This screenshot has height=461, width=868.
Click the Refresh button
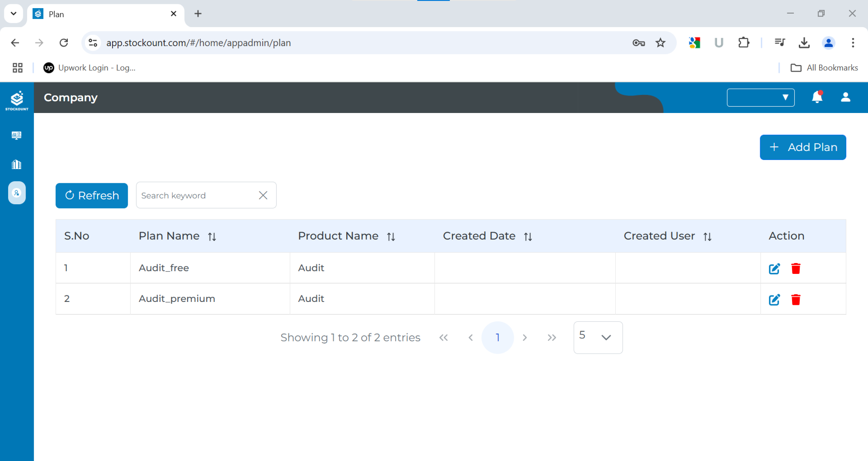92,196
